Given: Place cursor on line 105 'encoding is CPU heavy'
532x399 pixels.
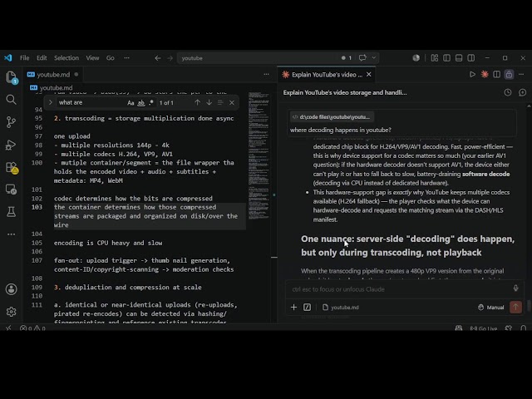Looking at the screenshot, I should [x=108, y=243].
